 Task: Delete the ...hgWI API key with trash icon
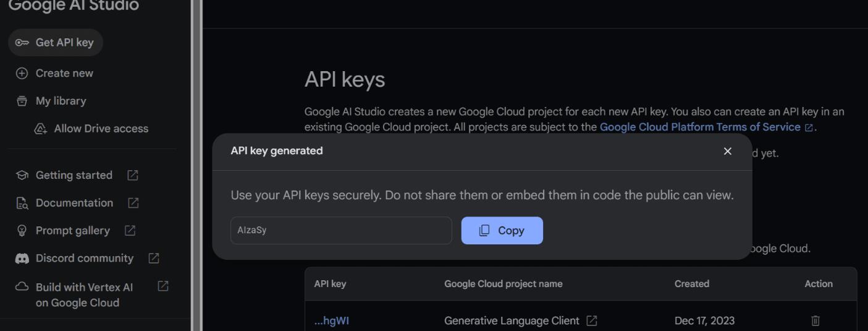tap(815, 320)
